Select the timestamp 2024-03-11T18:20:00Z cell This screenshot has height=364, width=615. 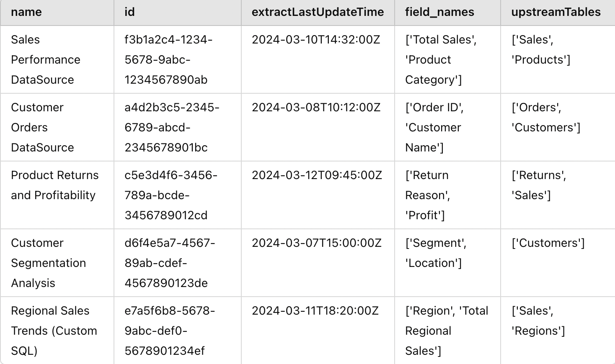(x=315, y=311)
